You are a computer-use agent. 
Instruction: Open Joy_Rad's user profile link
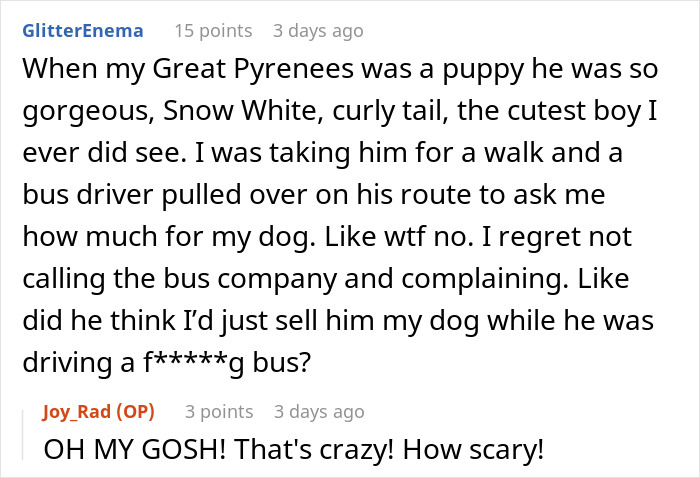80,411
